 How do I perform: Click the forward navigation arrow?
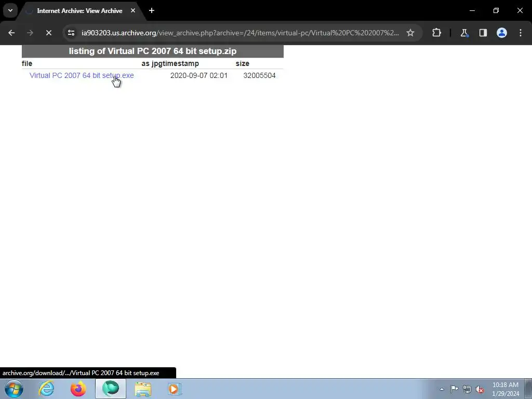30,33
